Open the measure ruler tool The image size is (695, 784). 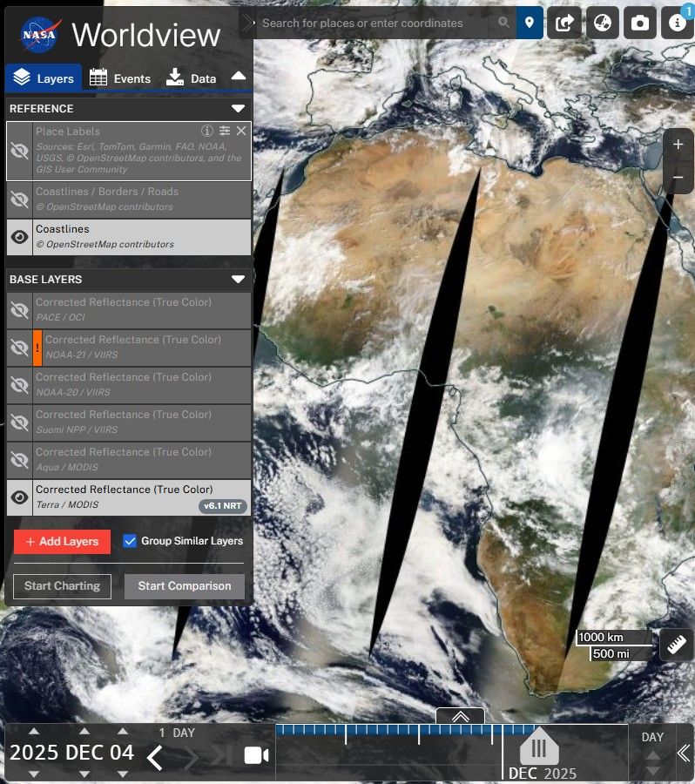point(676,645)
